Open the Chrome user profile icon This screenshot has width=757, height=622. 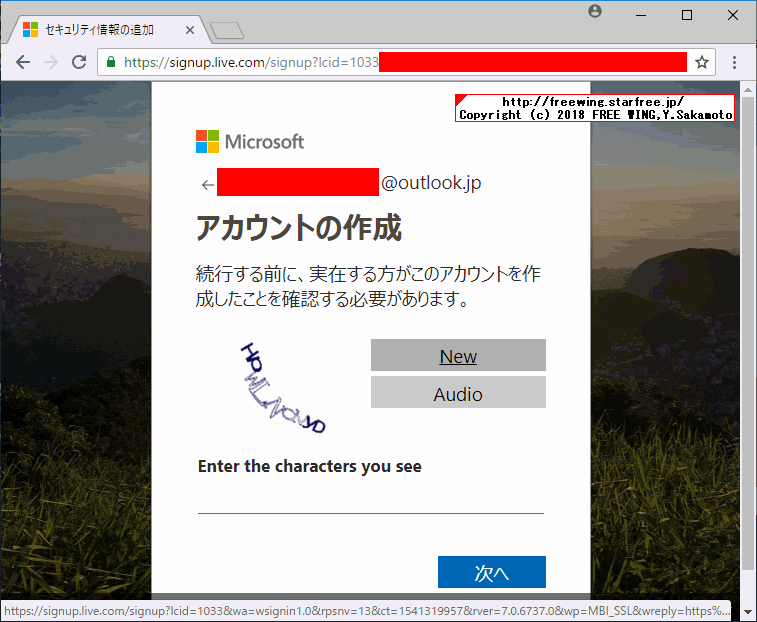click(595, 11)
